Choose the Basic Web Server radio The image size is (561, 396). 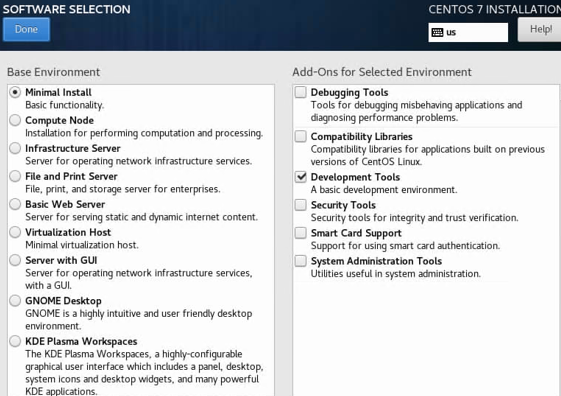click(15, 204)
